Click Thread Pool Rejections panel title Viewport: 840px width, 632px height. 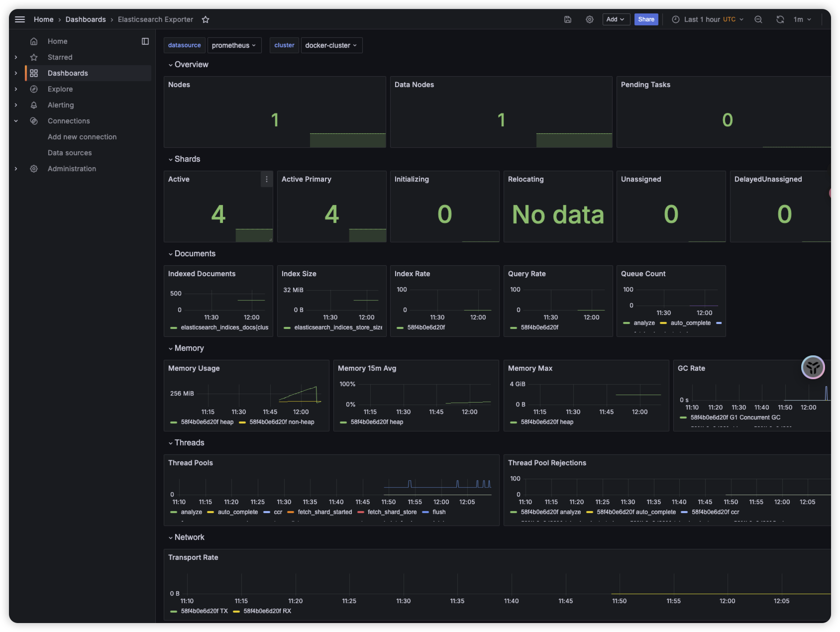click(547, 463)
